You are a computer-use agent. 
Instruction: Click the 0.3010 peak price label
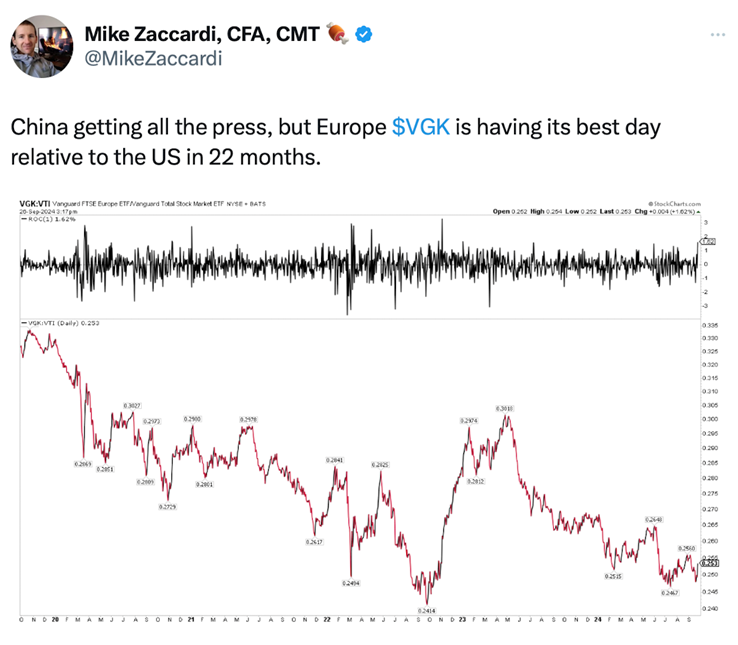[x=505, y=408]
